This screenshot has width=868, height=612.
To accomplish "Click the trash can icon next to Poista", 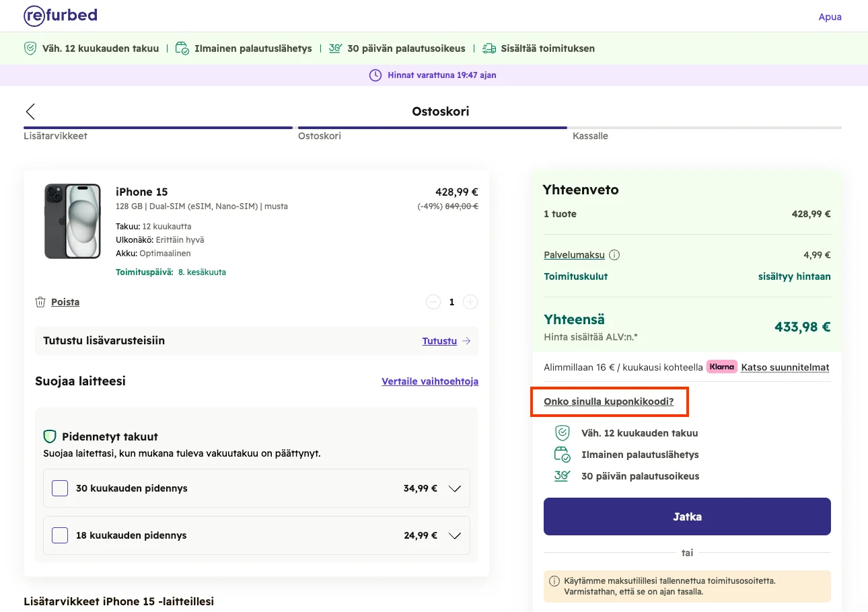I will 40,303.
